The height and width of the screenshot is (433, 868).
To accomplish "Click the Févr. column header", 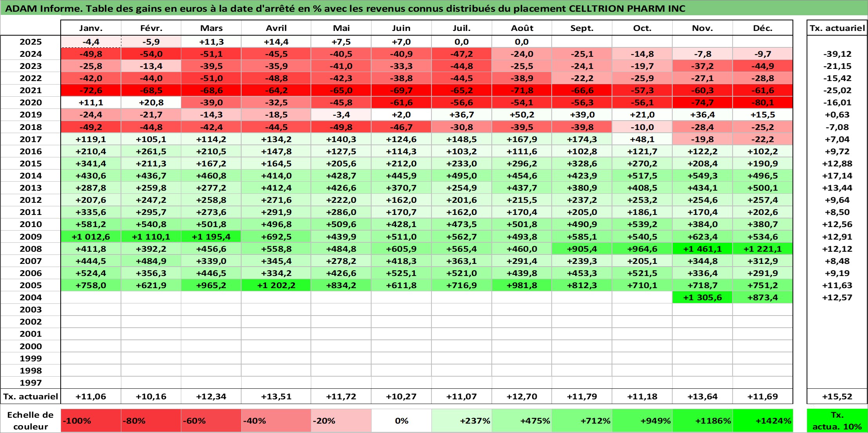I will [151, 28].
